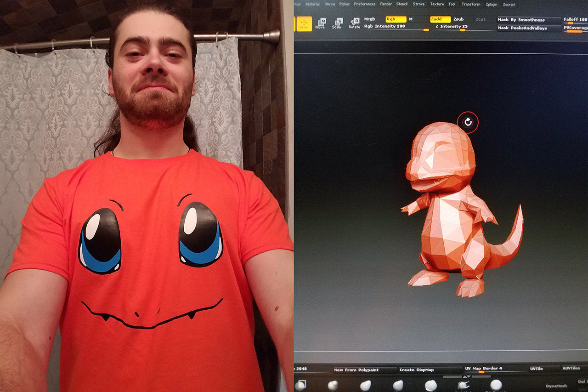This screenshot has height=392, width=588.
Task: Open the Render menu
Action: click(386, 4)
